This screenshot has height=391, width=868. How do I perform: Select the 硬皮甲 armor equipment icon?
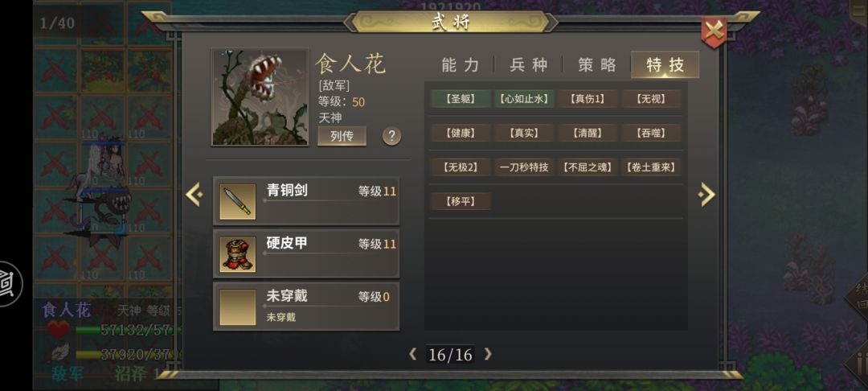[237, 254]
